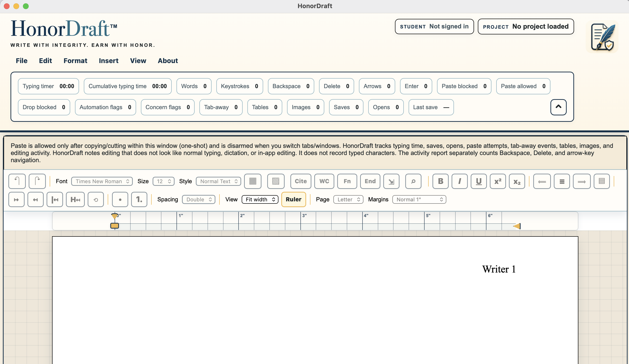This screenshot has width=629, height=364.
Task: Click the Writer 1 header text
Action: coord(498,269)
